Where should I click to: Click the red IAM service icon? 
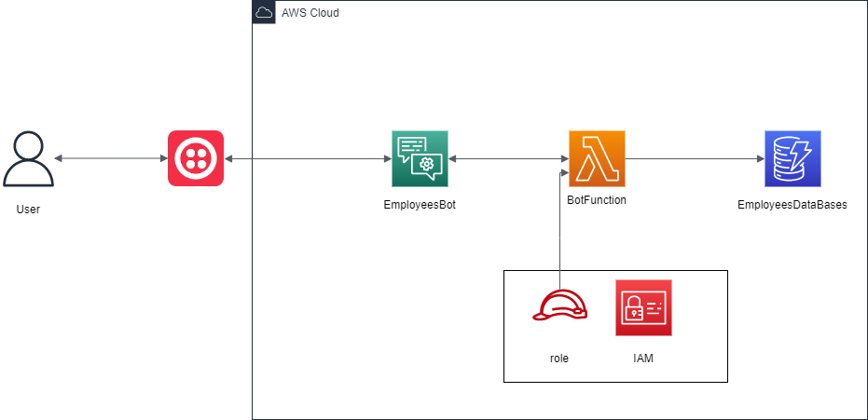tap(643, 307)
